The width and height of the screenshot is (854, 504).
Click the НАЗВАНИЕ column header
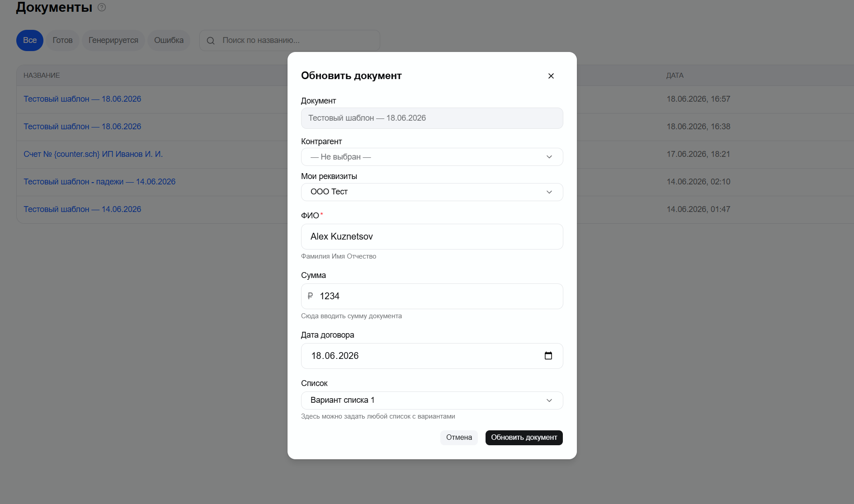coord(42,75)
